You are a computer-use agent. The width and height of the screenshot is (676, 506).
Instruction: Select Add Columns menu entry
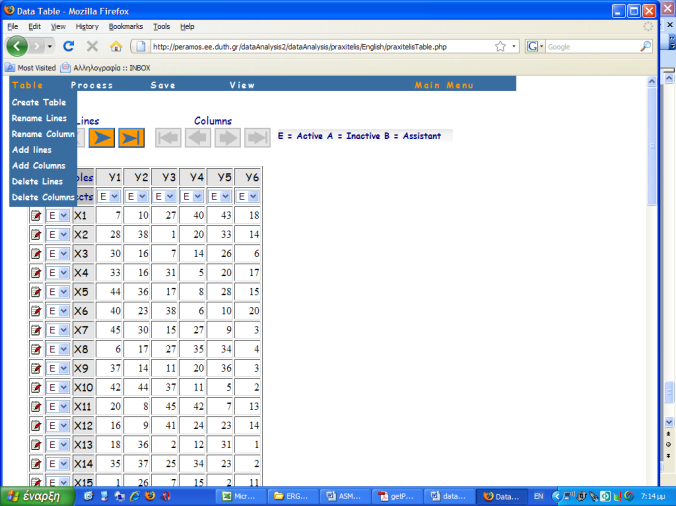[x=38, y=165]
